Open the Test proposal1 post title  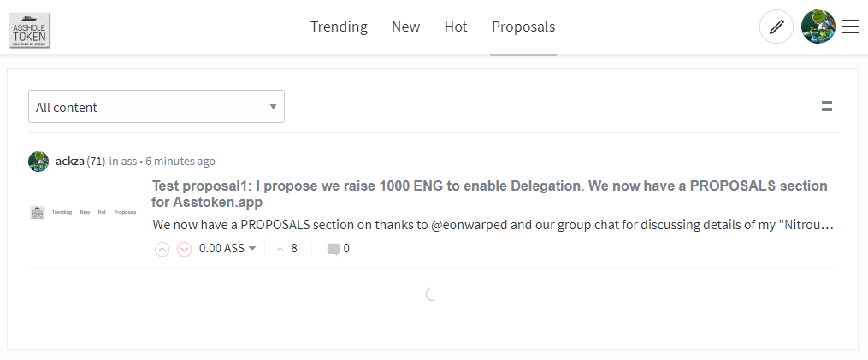(x=489, y=194)
